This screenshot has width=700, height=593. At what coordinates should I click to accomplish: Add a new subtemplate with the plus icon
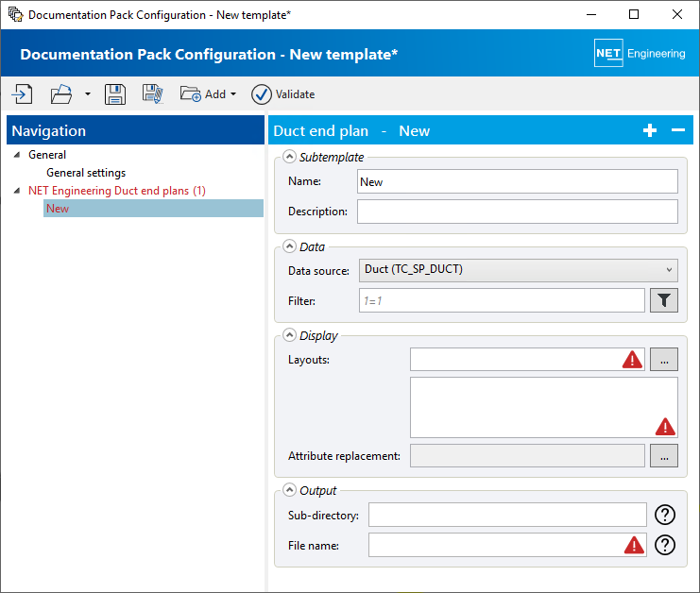pos(650,130)
